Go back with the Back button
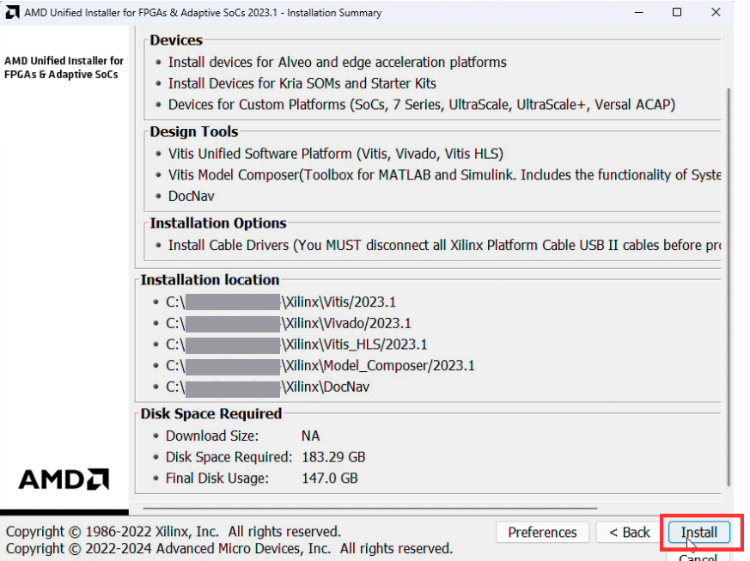 tap(629, 532)
